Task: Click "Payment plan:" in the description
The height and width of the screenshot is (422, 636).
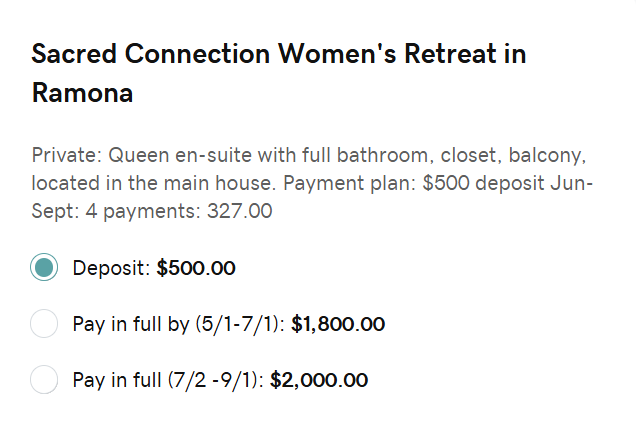Action: pos(350,183)
